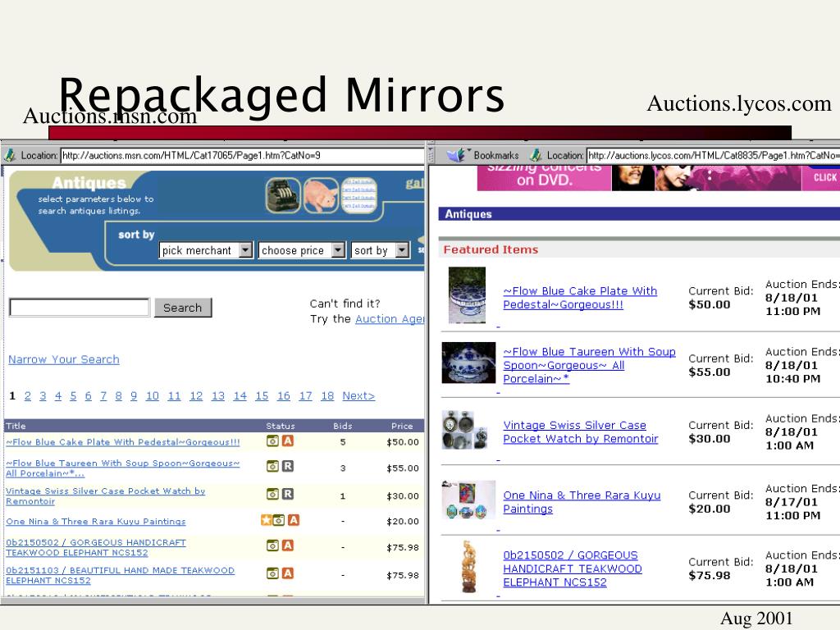Open the Auction Agent link
840x630 pixels.
coord(390,319)
